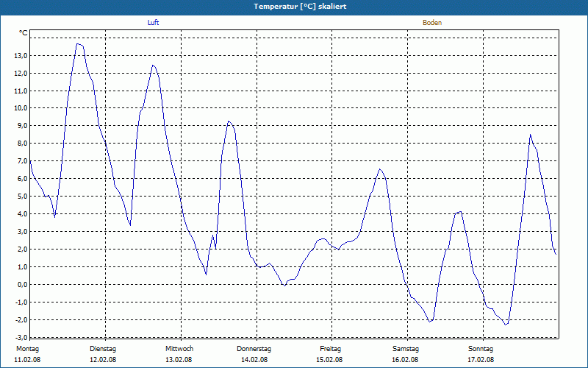The image size is (588, 368).
Task: Click the Donnerstag 14.02.08 axis label
Action: coord(254,354)
